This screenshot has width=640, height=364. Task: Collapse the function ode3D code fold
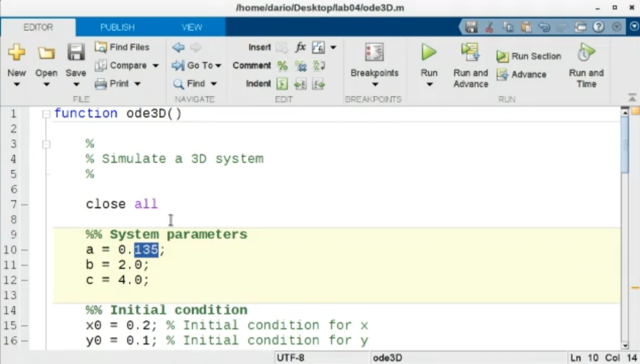click(46, 114)
